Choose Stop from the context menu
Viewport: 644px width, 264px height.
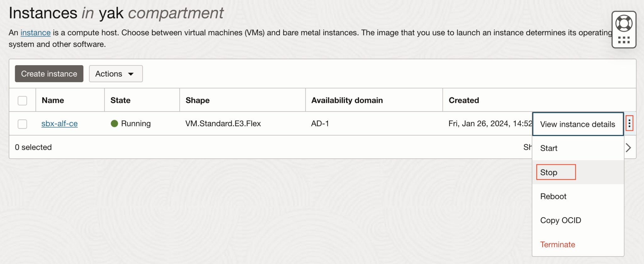click(x=549, y=172)
